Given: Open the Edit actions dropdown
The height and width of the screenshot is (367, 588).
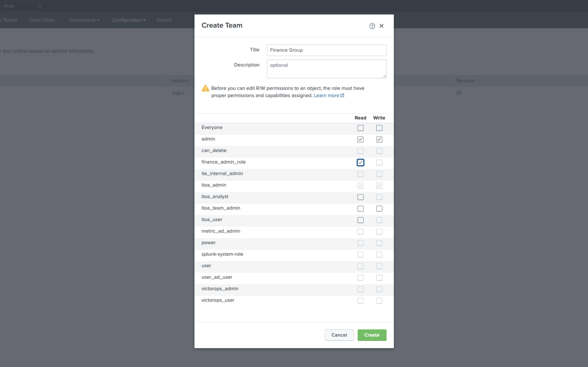Looking at the screenshot, I should [x=178, y=93].
